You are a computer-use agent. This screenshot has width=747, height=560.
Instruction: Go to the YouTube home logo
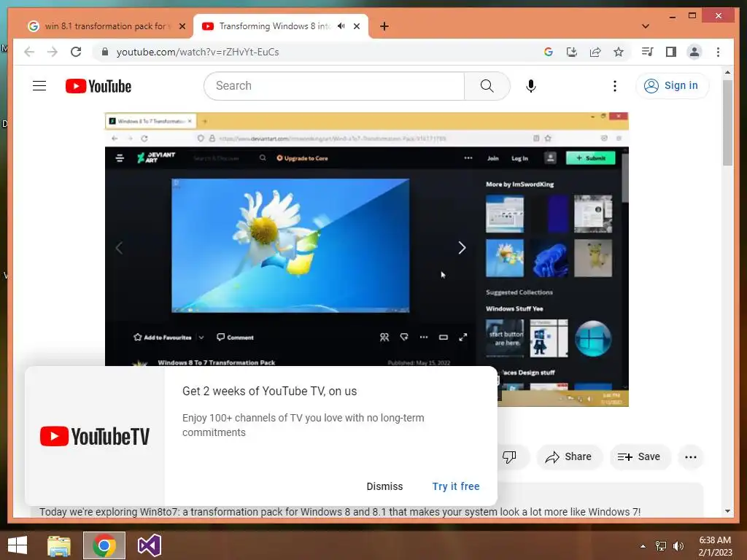98,86
